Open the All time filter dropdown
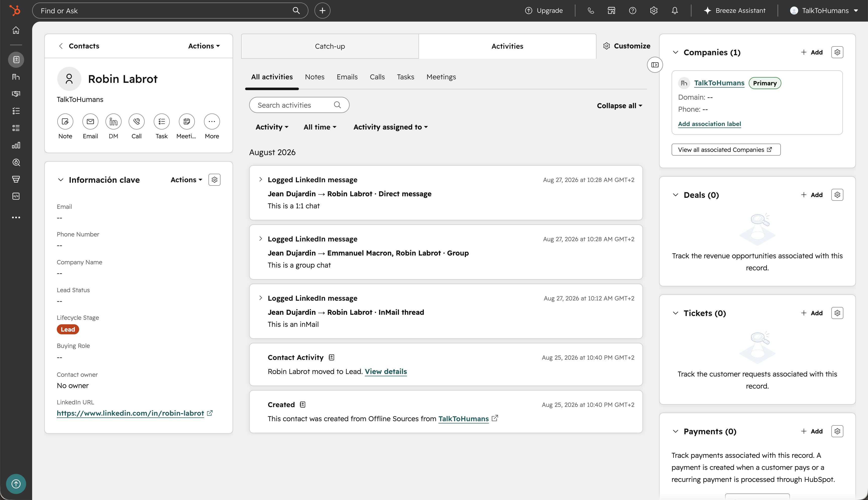The width and height of the screenshot is (868, 500). tap(319, 127)
